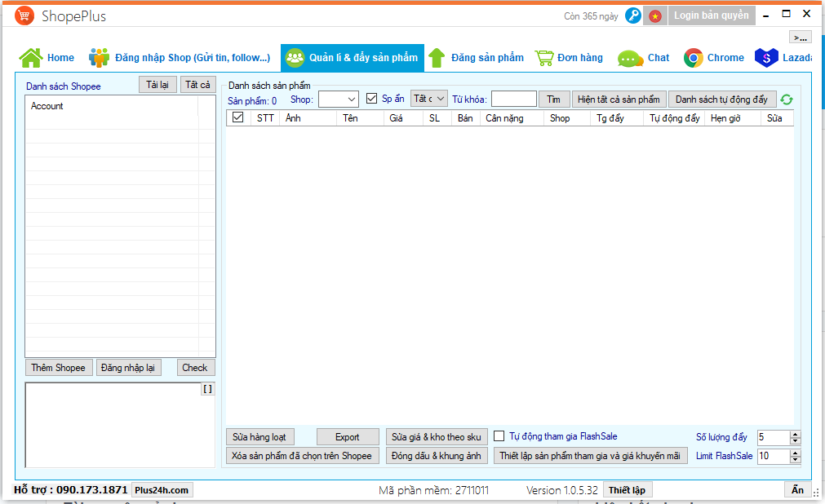Click the Check button

pos(195,368)
